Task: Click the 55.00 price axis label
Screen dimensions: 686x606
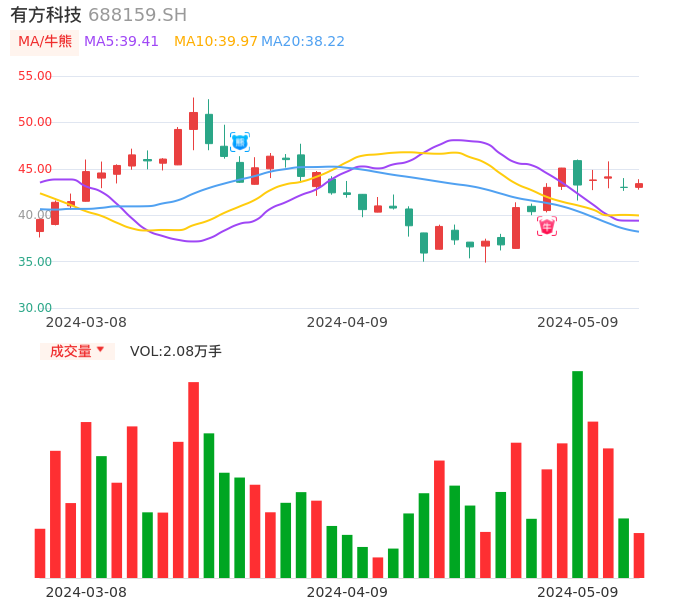Action: 35,76
